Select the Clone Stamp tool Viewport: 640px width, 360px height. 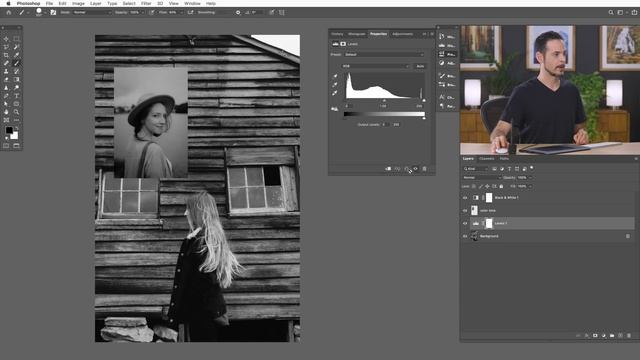[6, 71]
